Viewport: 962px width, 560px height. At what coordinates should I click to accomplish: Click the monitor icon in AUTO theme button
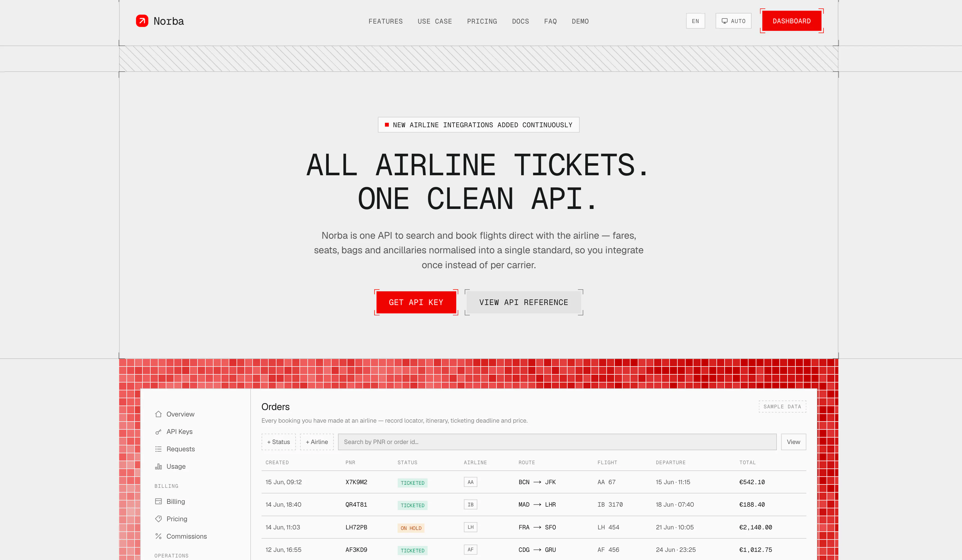coord(724,21)
